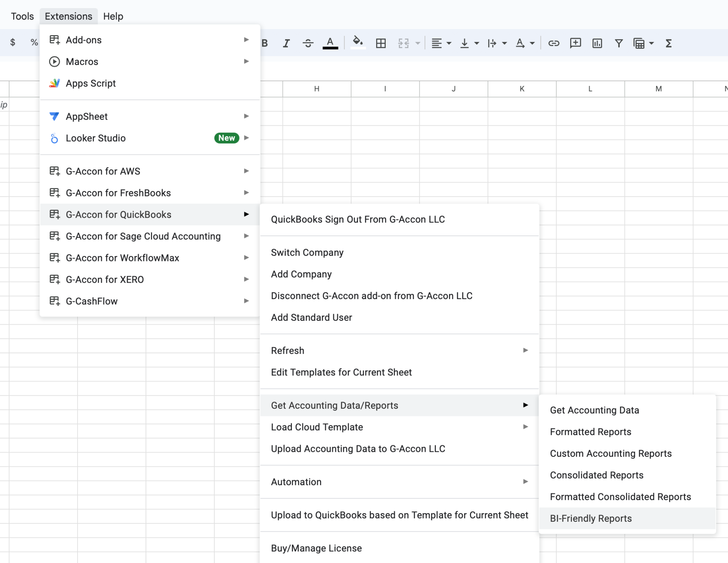Open Buy/Manage License
Screen dimensions: 728x563
(x=400, y=548)
